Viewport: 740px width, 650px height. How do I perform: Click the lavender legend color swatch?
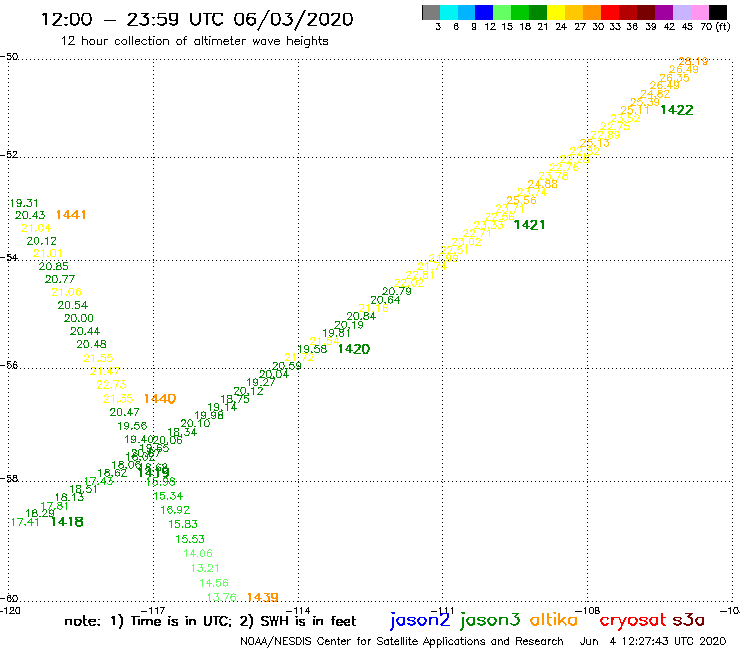(x=681, y=12)
